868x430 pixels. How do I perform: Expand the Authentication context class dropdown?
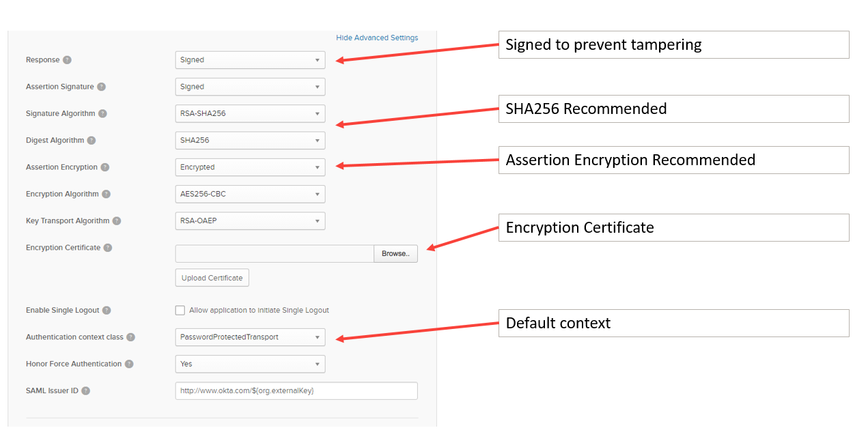(250, 337)
